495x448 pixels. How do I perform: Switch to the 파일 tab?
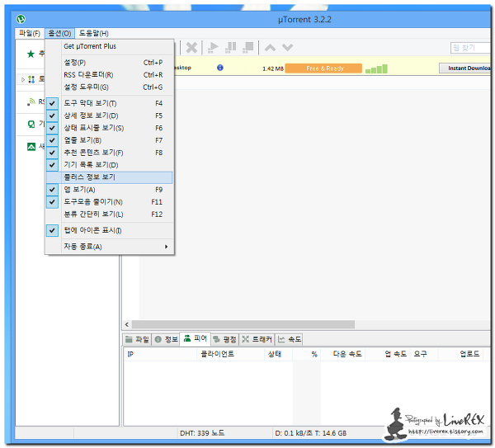pyautogui.click(x=137, y=339)
